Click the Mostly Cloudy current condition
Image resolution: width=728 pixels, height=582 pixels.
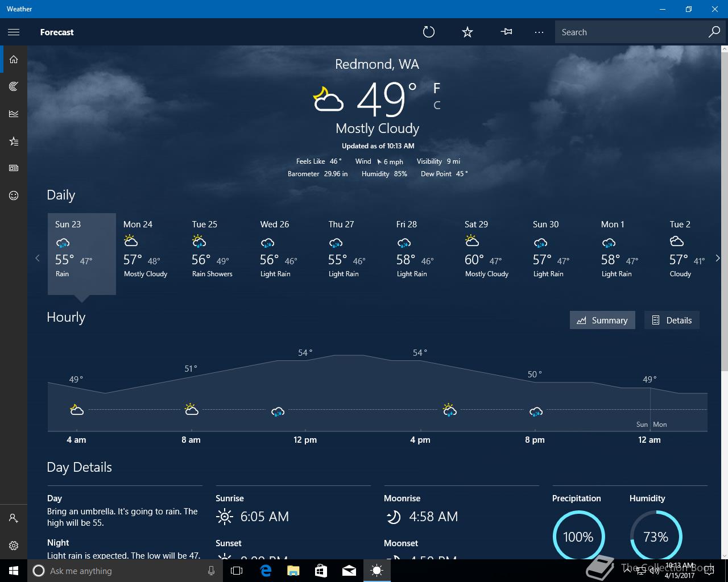click(378, 128)
